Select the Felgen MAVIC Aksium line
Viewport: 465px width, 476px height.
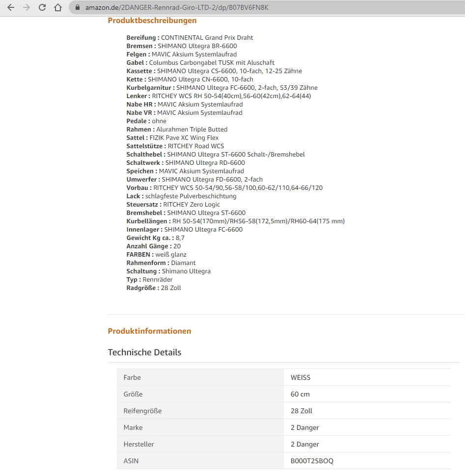coord(182,54)
